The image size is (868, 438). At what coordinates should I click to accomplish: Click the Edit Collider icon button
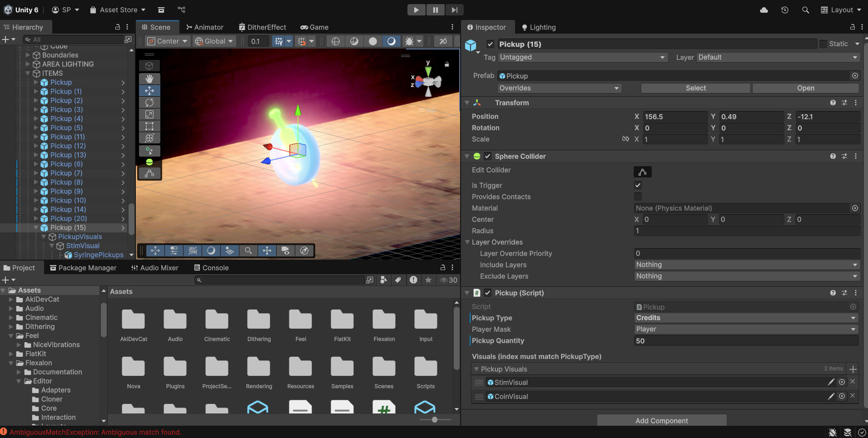click(642, 172)
